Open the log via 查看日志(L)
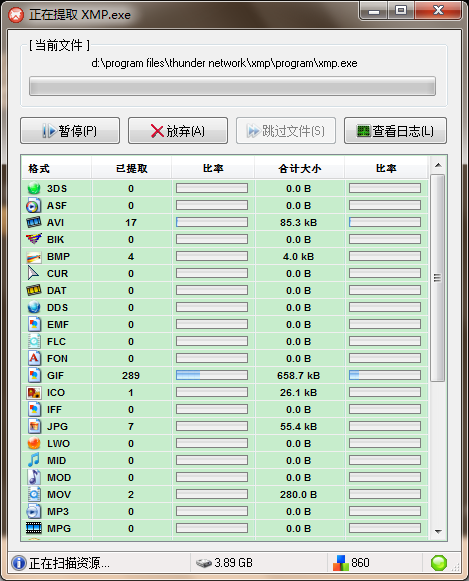 coord(395,130)
